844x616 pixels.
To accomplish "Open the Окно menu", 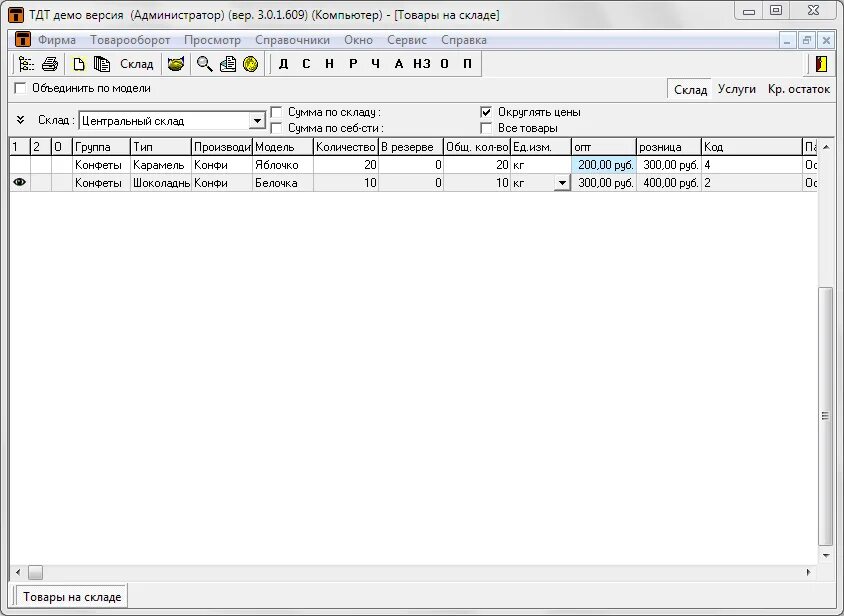I will coord(358,40).
